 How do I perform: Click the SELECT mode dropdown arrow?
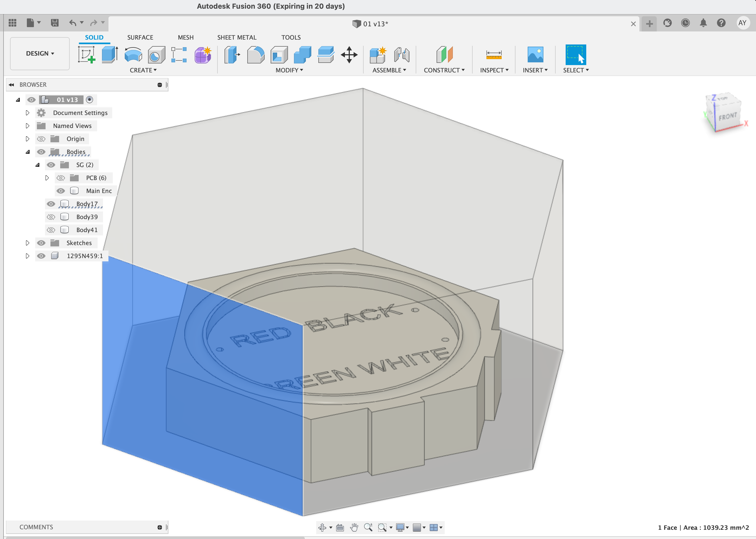point(587,70)
